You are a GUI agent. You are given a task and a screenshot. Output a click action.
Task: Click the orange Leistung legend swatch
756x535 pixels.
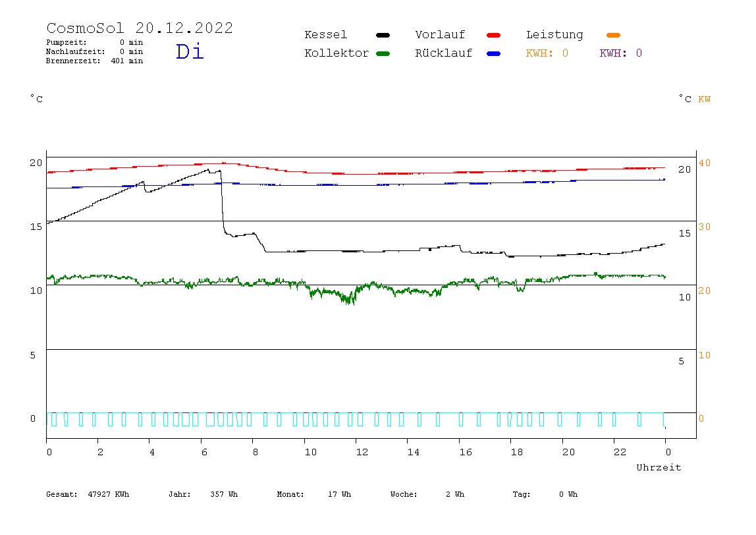click(613, 35)
